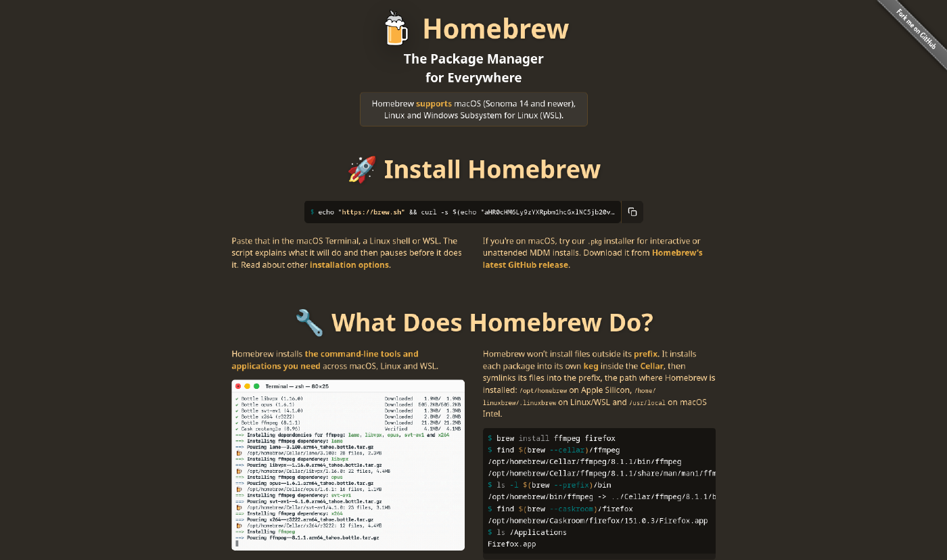Click the wrench emoji beside What Does Homebrew Do

point(310,323)
